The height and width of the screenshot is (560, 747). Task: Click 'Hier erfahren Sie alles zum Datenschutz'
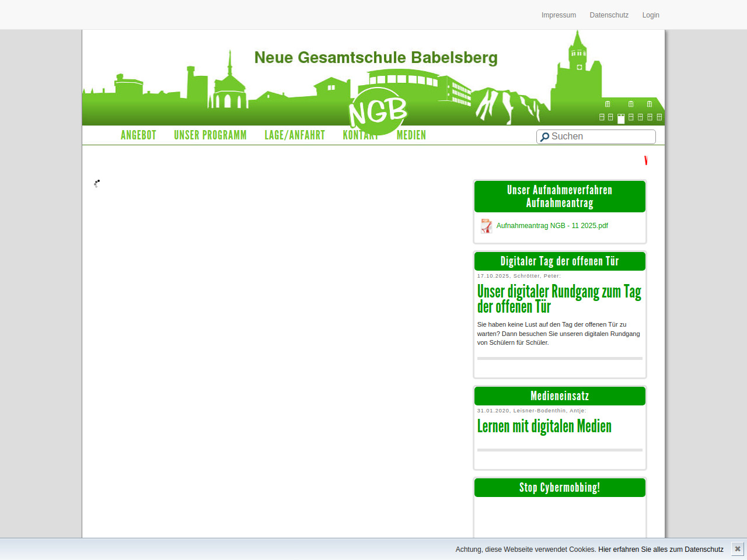pos(661,549)
